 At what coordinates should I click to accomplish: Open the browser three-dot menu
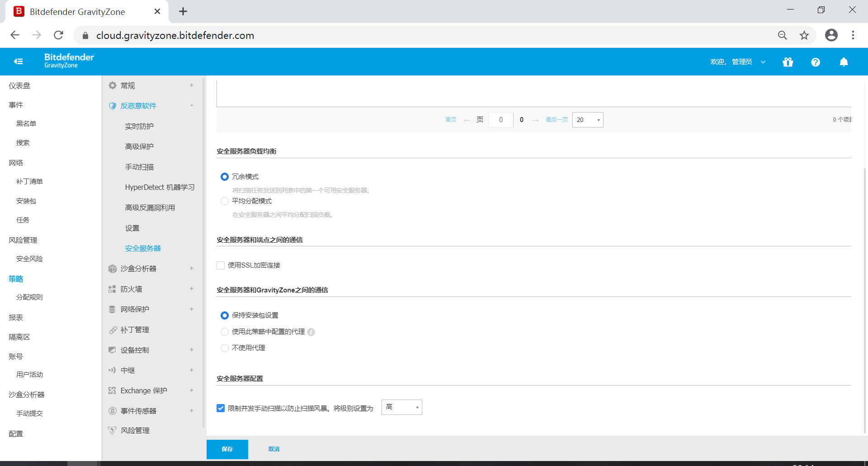[x=853, y=35]
